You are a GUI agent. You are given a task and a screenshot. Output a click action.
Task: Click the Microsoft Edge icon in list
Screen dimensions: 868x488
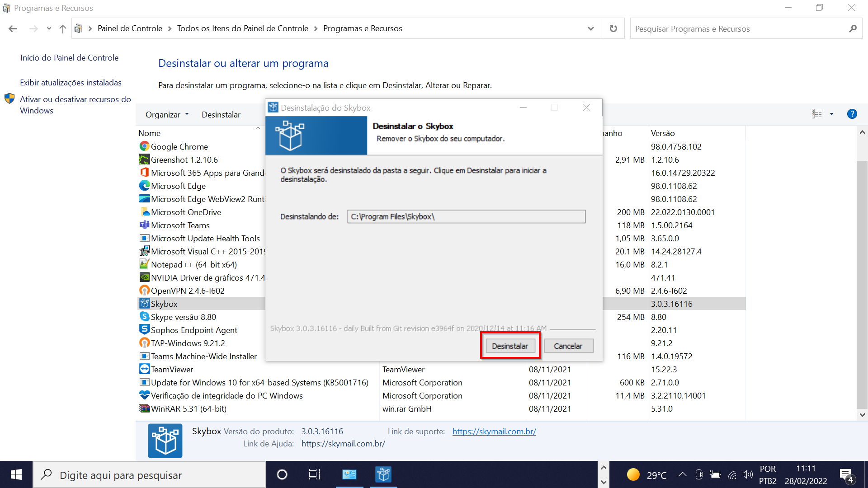tap(144, 186)
